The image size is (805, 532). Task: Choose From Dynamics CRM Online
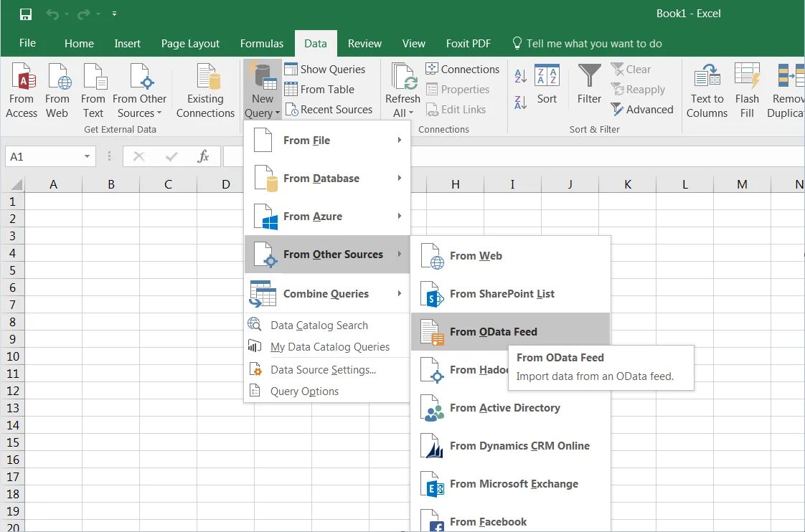tap(511, 446)
